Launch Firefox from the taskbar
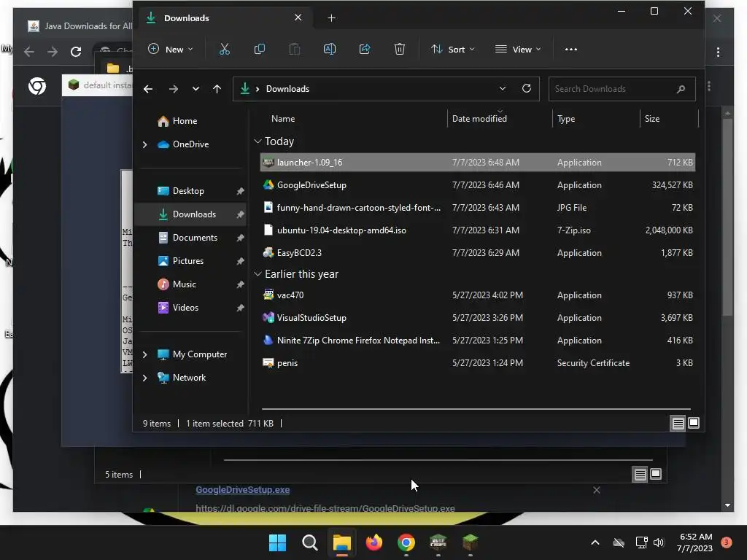Screen dimensions: 747x560 pos(374,542)
